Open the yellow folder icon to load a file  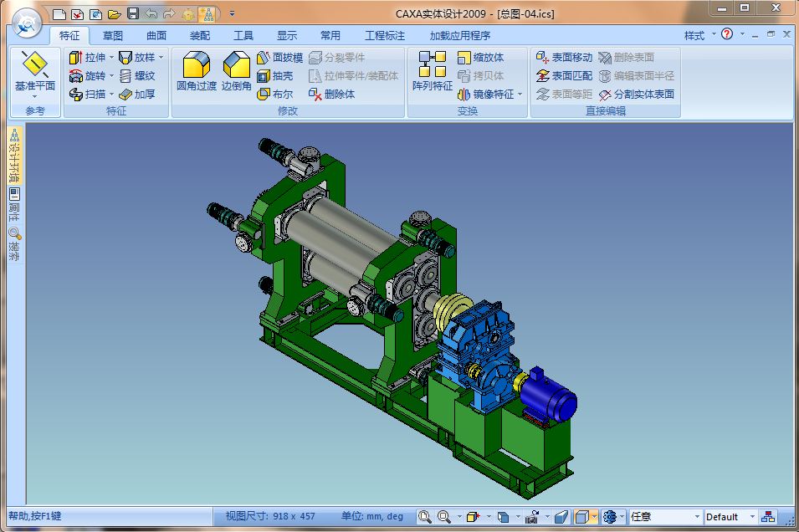pos(114,14)
